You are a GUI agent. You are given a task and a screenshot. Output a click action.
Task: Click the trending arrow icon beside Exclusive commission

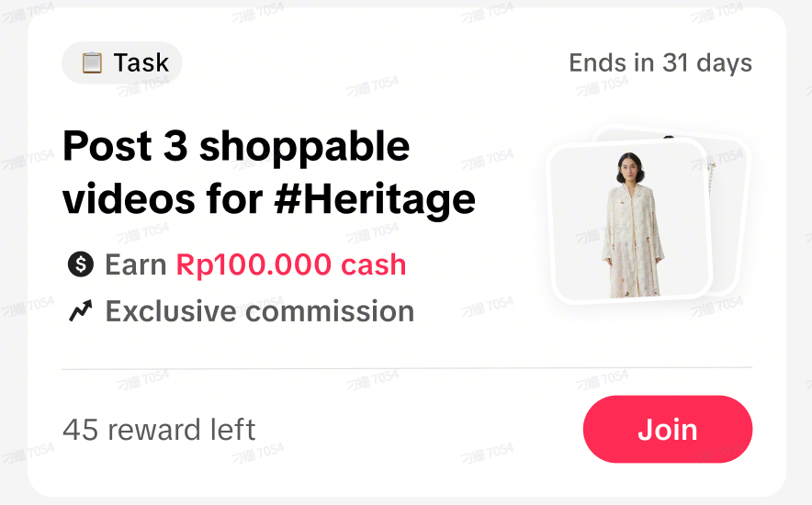click(x=81, y=312)
